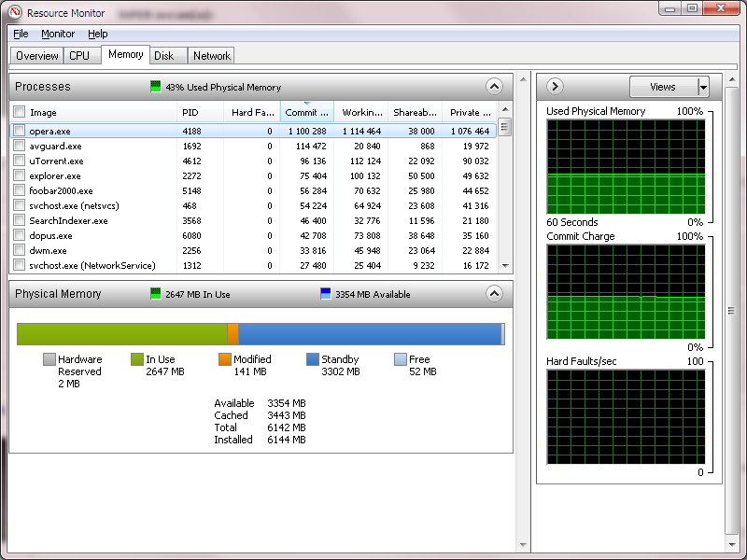Check the explorer.exe process checkbox
Viewport: 747px width, 560px height.
pyautogui.click(x=19, y=175)
